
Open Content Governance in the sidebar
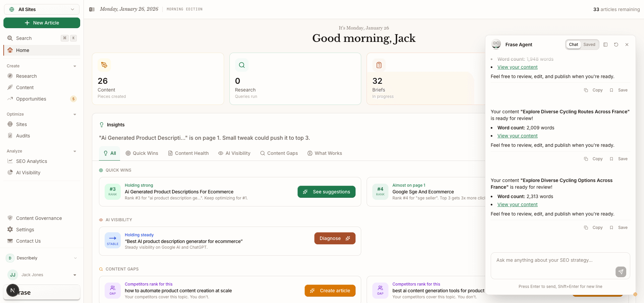point(39,218)
